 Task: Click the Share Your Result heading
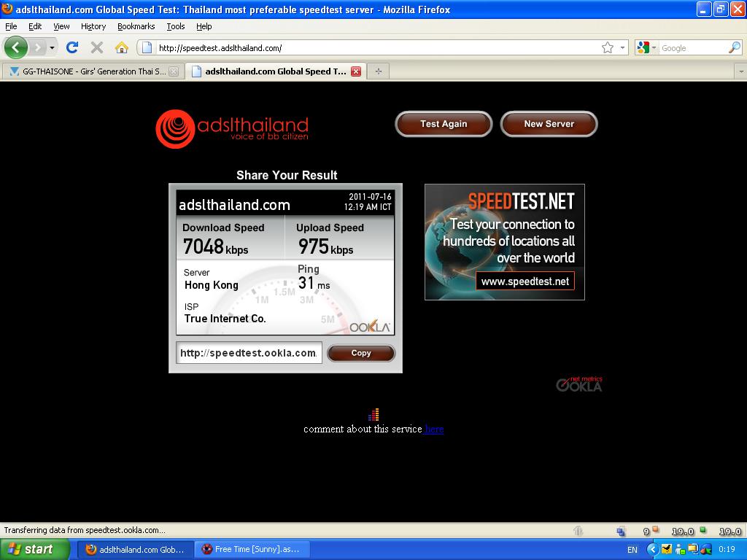[x=287, y=175]
